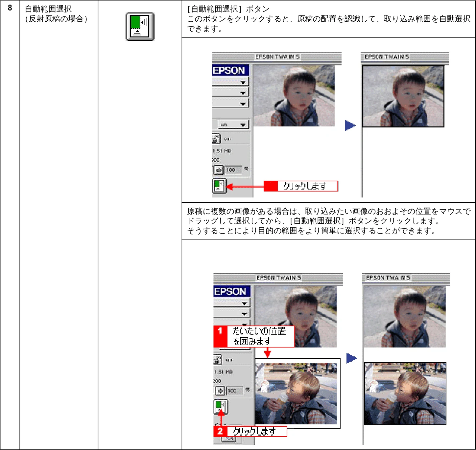
Task: Click the ice cream photo beside the two-photo controls
Action: pos(296,394)
